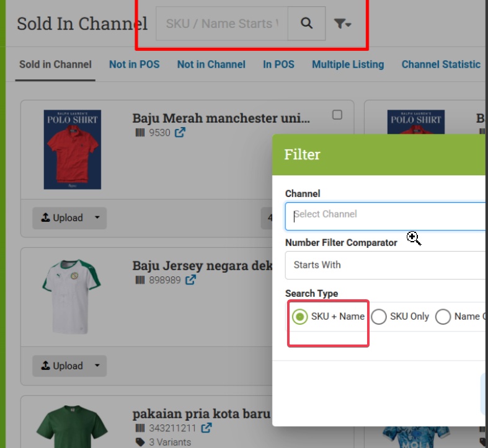
Task: Click the red polo shirt thumbnail
Action: click(x=73, y=150)
